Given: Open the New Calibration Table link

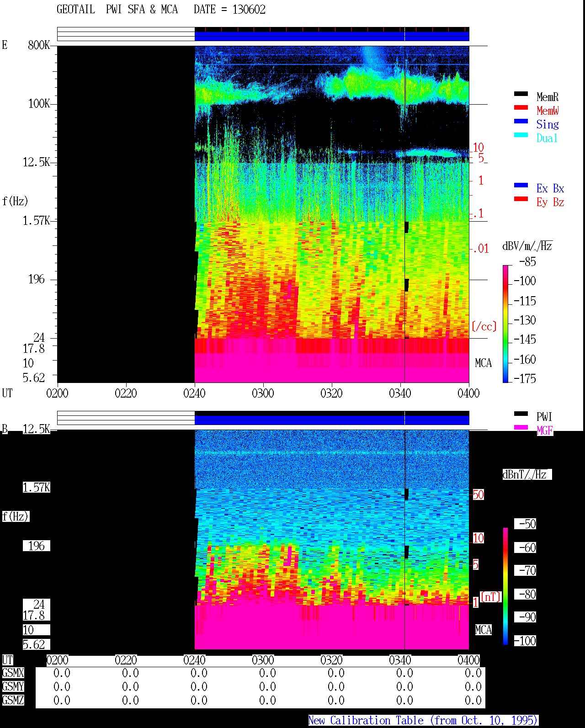Looking at the screenshot, I should coord(423,721).
